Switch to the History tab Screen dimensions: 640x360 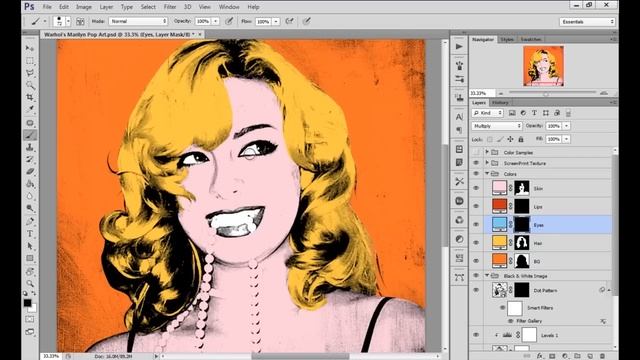[500, 103]
